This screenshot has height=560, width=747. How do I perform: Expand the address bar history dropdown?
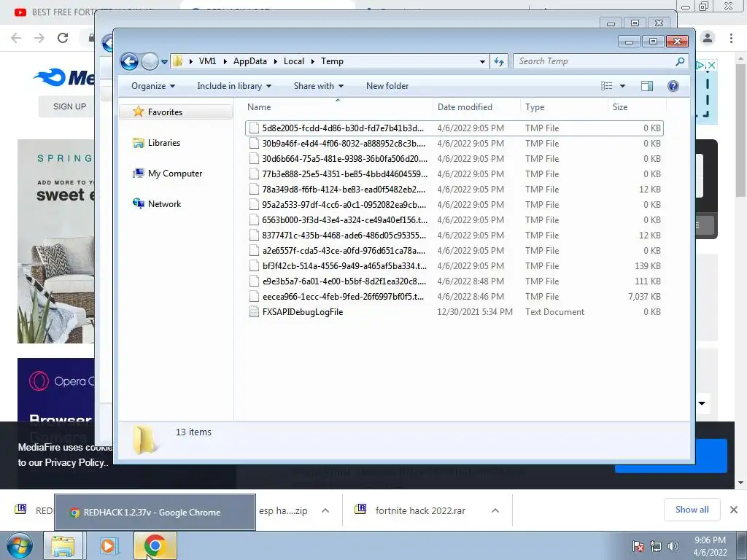[x=482, y=61]
